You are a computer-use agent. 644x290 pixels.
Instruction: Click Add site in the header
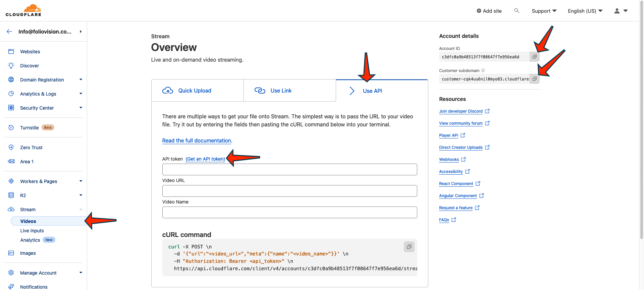(x=489, y=11)
